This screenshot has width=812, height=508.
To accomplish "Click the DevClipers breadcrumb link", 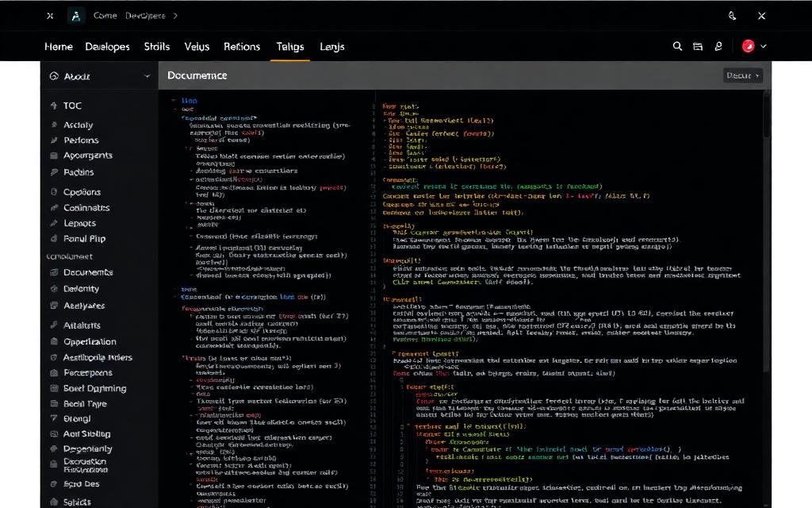I will 145,16.
